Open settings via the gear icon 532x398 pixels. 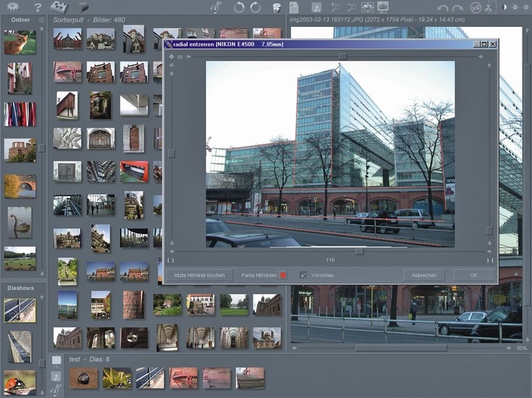[12, 7]
